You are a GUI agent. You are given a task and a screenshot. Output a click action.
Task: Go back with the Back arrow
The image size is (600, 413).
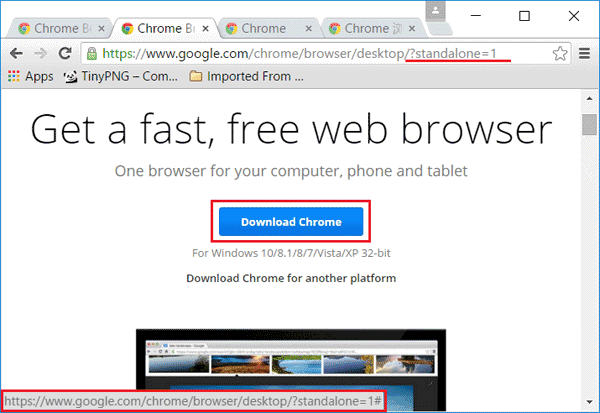[x=16, y=54]
